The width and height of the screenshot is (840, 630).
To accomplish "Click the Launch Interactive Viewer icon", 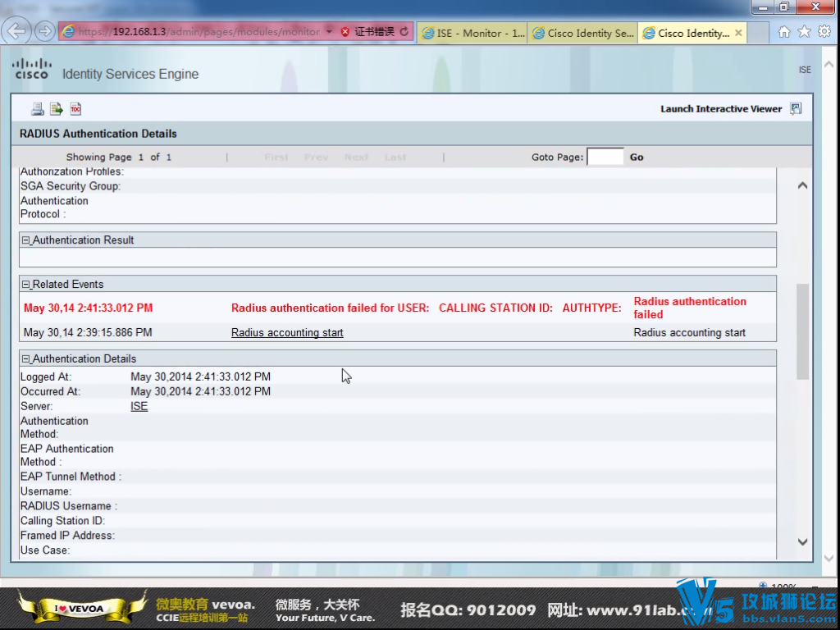I will coord(794,107).
